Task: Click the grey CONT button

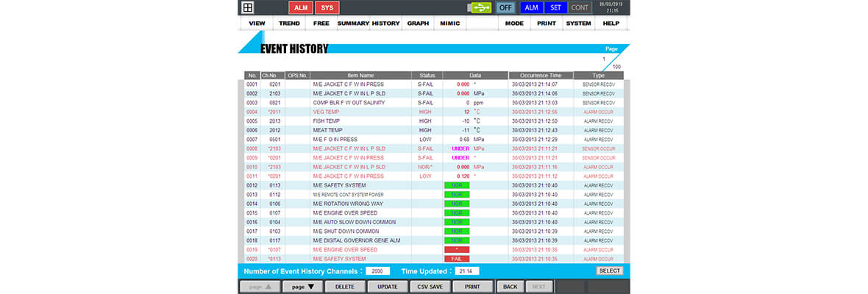Action: [x=580, y=8]
